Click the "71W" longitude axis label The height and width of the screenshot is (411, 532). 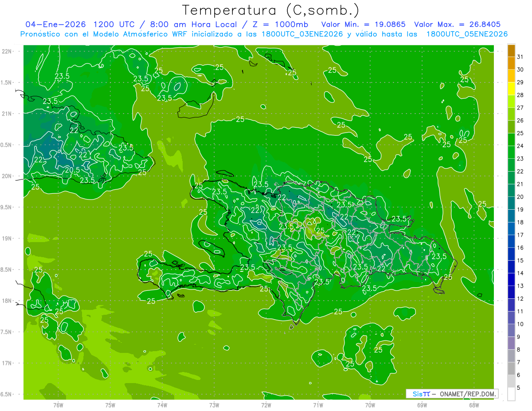(x=318, y=405)
